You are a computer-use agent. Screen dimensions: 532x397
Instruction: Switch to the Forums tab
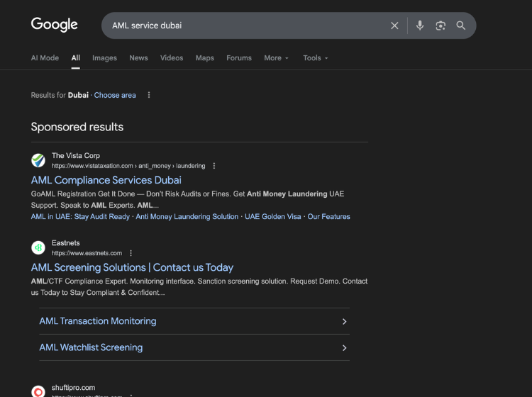click(239, 58)
